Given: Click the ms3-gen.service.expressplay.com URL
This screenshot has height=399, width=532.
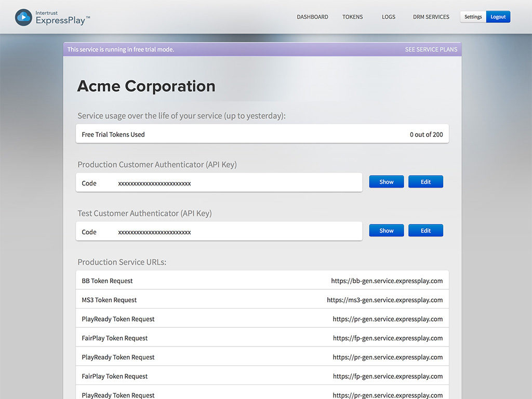Looking at the screenshot, I should coord(385,300).
